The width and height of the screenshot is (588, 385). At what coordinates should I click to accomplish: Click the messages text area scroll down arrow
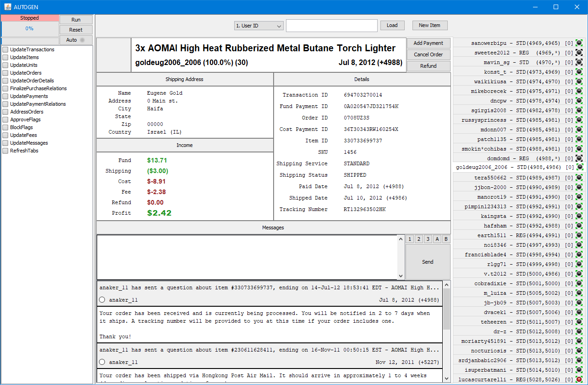click(x=401, y=276)
